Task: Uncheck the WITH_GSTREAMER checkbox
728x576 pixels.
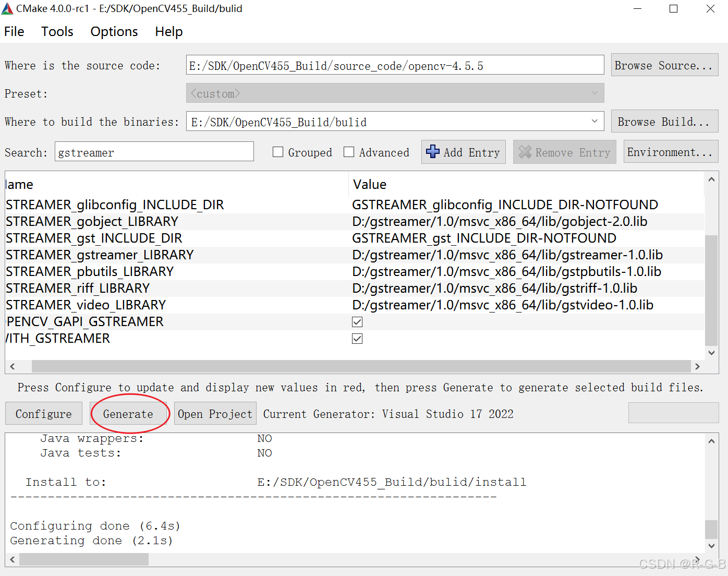Action: click(x=357, y=339)
